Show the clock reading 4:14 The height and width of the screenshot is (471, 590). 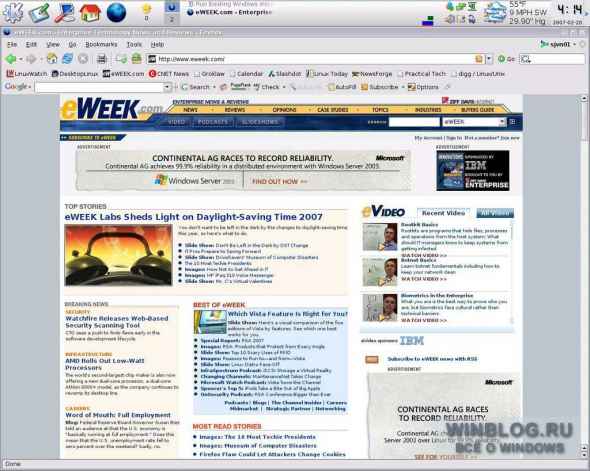coord(569,9)
